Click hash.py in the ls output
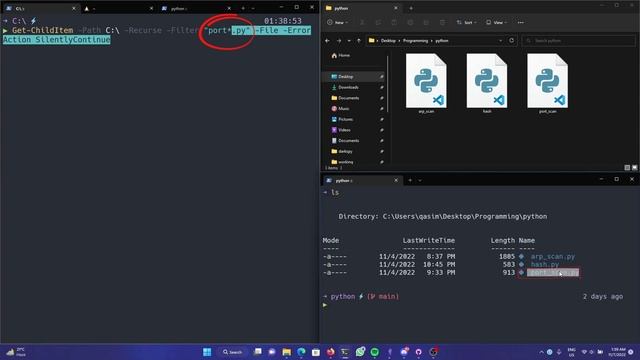Image resolution: width=640 pixels, height=360 pixels. [x=544, y=264]
